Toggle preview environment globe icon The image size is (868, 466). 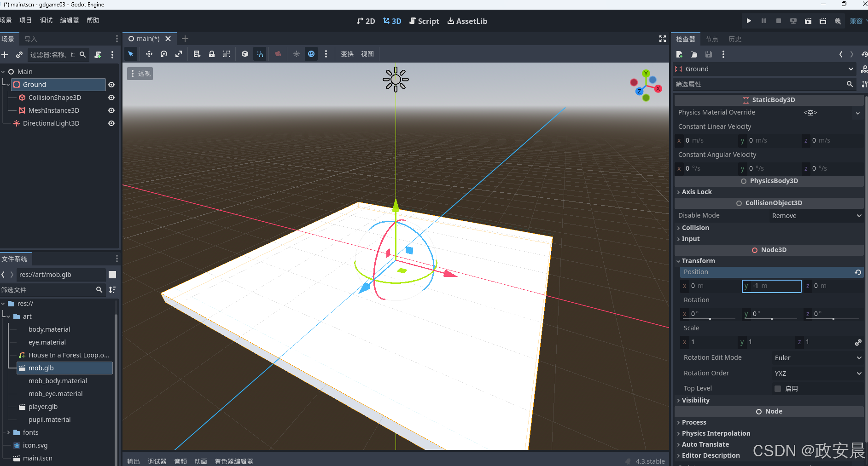(311, 54)
